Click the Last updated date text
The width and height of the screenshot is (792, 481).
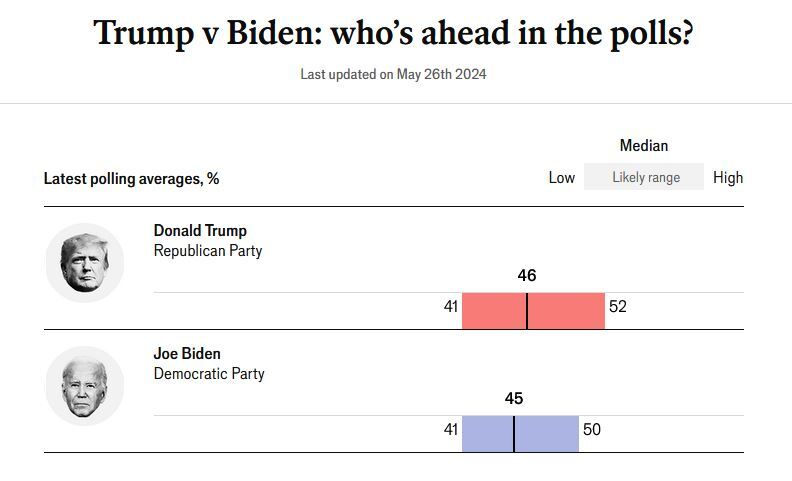point(394,74)
